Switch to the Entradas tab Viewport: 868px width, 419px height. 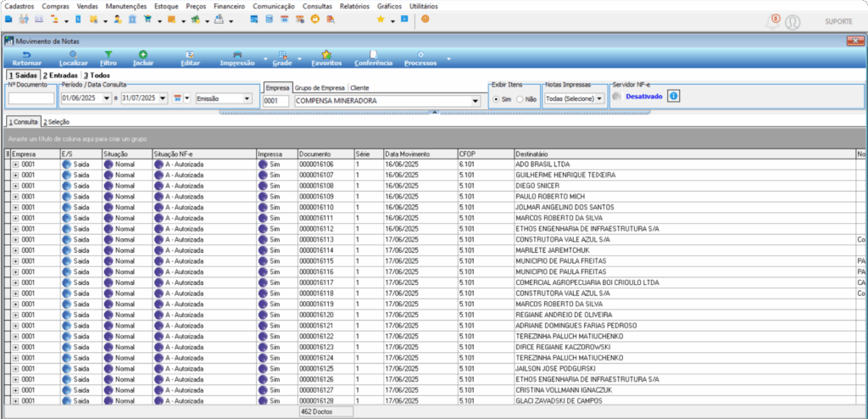point(60,75)
